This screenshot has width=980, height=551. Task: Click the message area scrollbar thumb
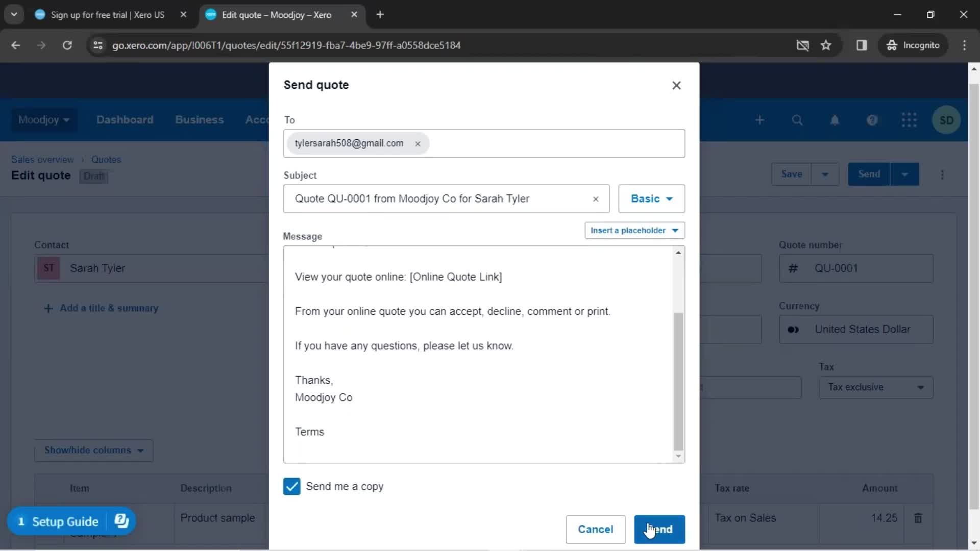click(678, 381)
